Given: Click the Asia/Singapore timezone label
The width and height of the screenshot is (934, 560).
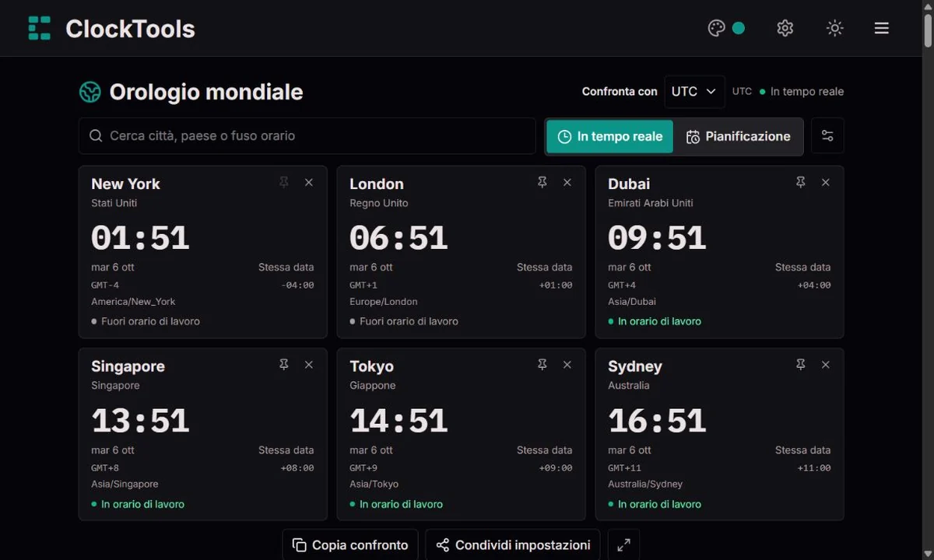Looking at the screenshot, I should 125,485.
